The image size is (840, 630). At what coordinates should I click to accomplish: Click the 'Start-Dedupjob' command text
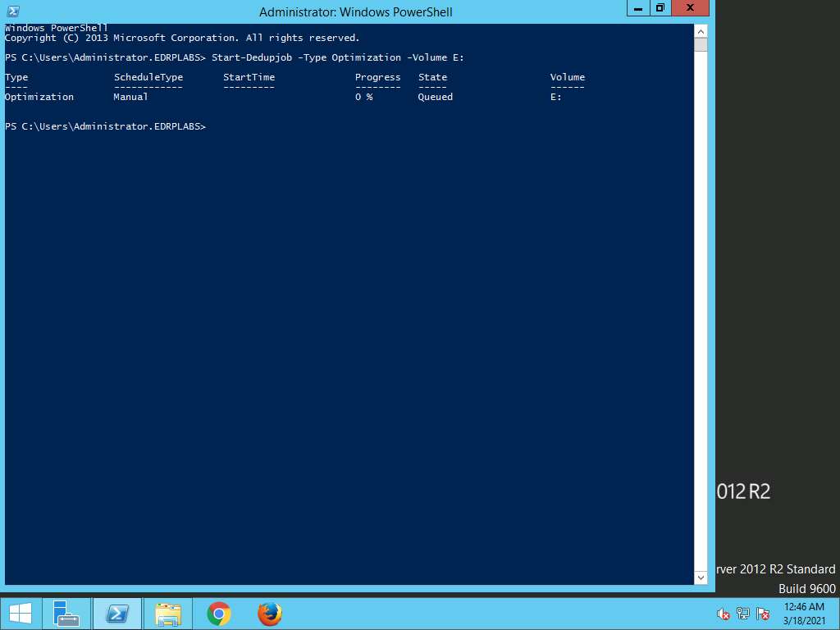[252, 57]
